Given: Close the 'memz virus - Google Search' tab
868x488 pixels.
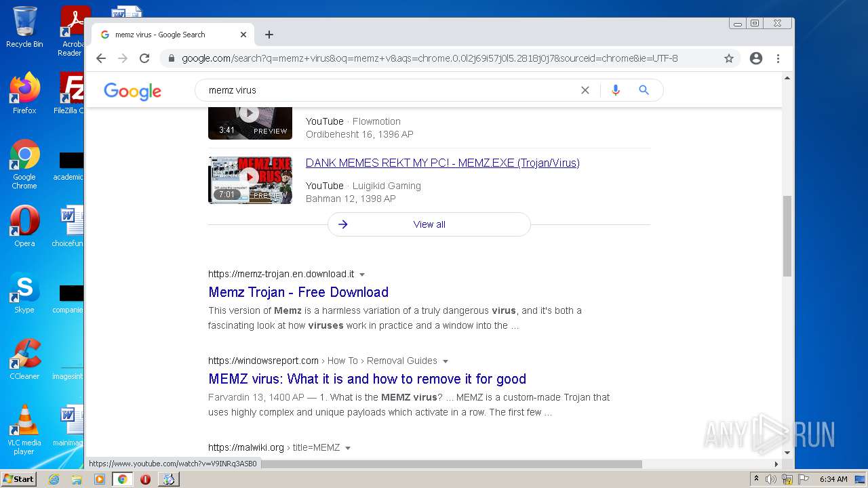Looking at the screenshot, I should [243, 35].
